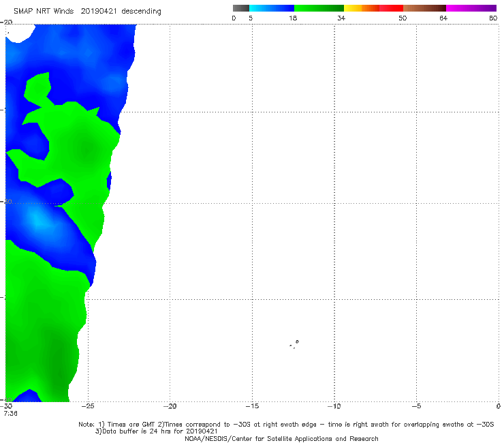Click the colorbar label '5'
Image resolution: width=504 pixels, height=443 pixels.
251,18
